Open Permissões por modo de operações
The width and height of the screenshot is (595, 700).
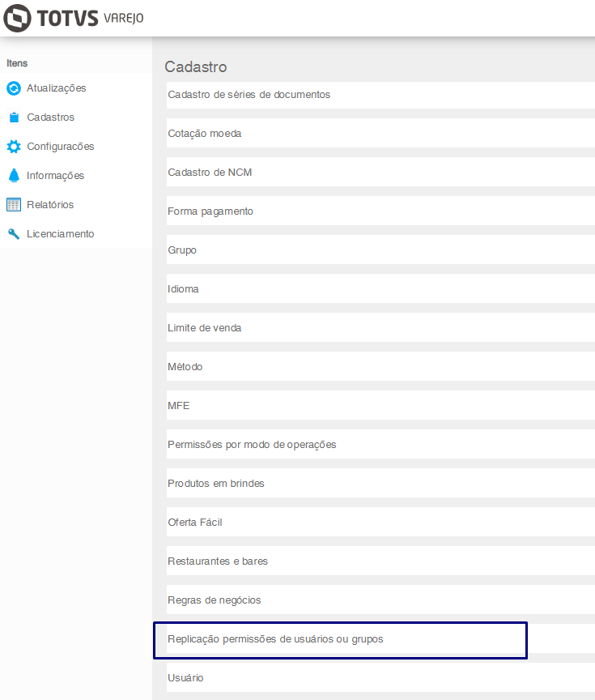[252, 445]
